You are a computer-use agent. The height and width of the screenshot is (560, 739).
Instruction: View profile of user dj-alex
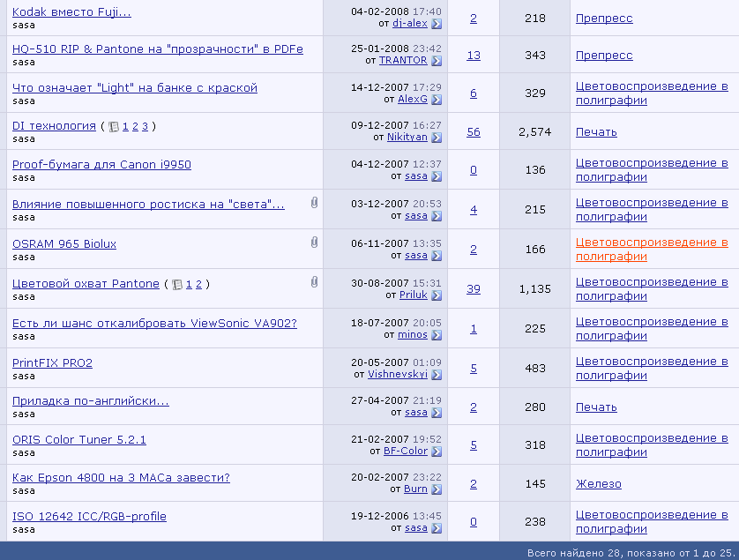click(x=410, y=23)
